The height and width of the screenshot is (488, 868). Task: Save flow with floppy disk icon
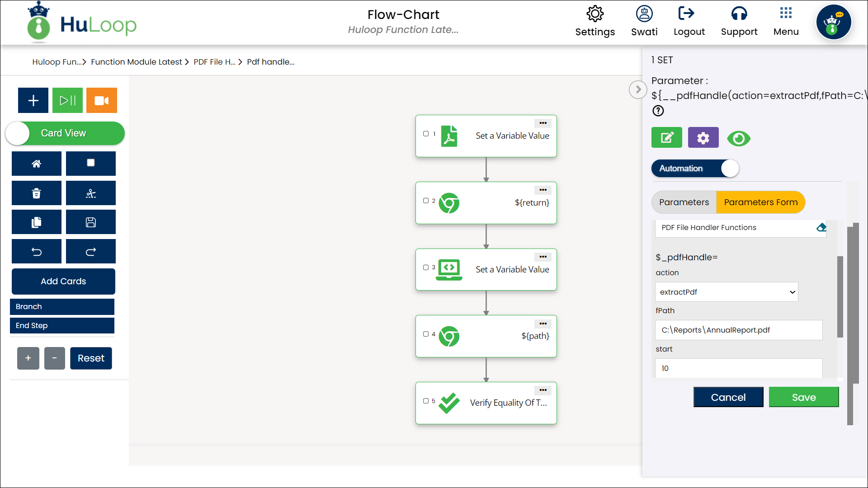[91, 222]
